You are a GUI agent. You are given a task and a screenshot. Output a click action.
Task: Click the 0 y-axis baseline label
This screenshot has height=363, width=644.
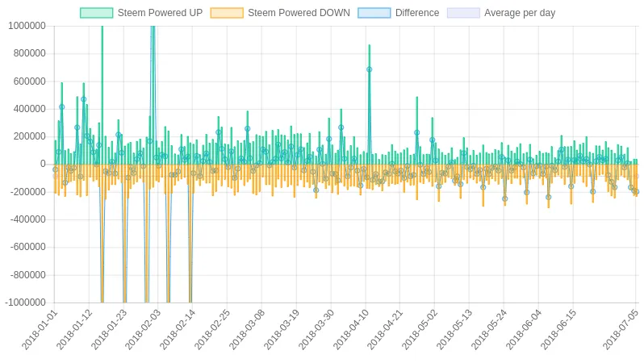[43, 164]
